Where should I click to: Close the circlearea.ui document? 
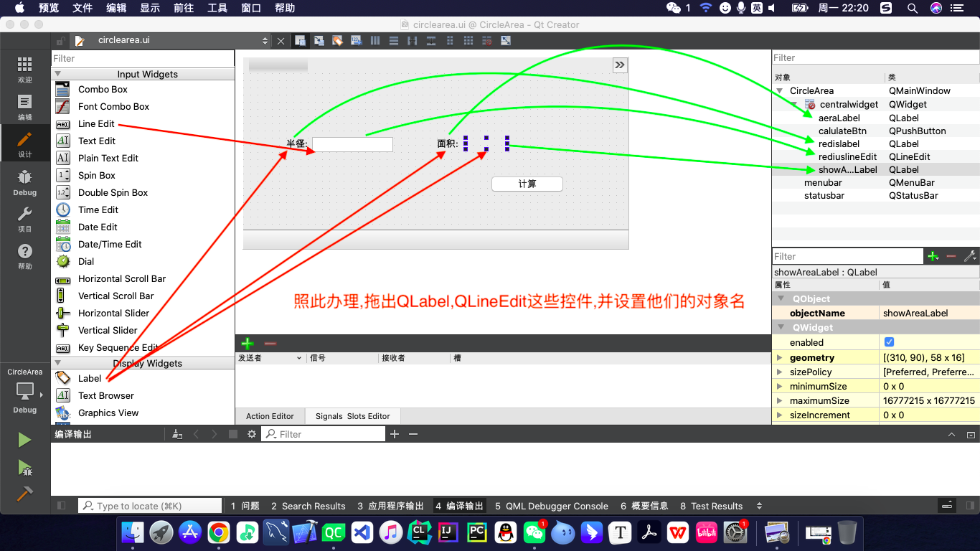[281, 41]
